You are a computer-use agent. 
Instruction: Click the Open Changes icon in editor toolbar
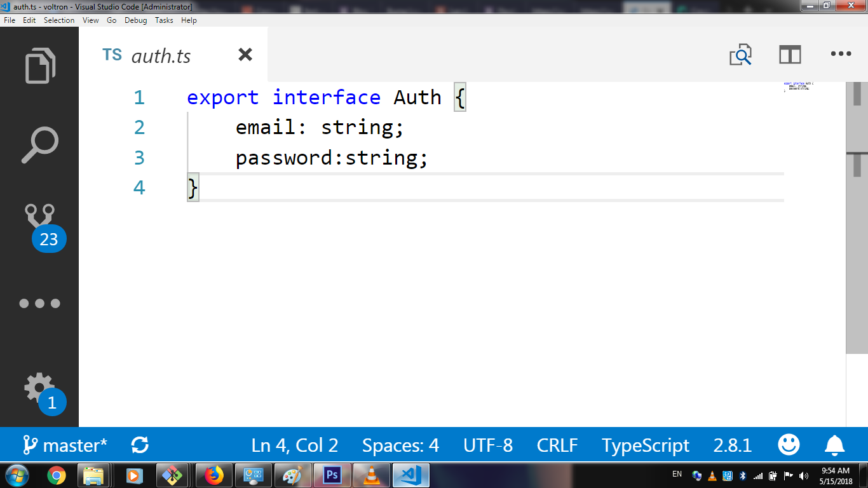pyautogui.click(x=740, y=55)
